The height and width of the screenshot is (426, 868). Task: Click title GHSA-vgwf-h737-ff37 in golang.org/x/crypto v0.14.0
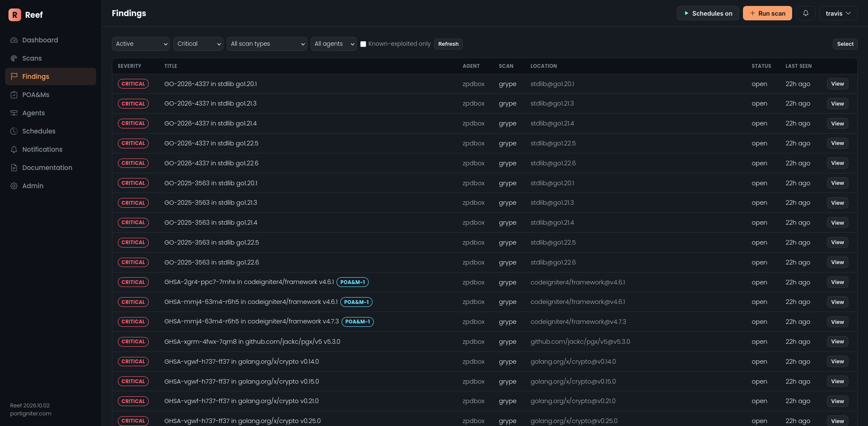[x=242, y=362]
